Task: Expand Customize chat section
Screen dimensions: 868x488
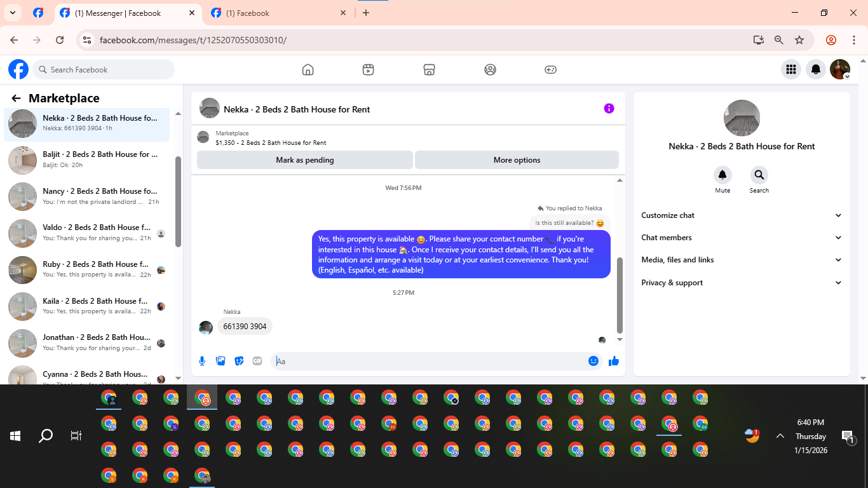Action: (x=742, y=215)
